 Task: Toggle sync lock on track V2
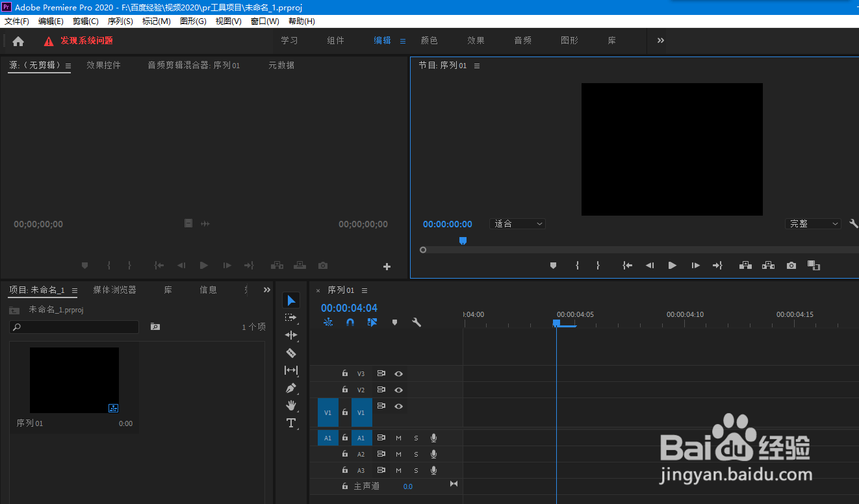(x=381, y=390)
